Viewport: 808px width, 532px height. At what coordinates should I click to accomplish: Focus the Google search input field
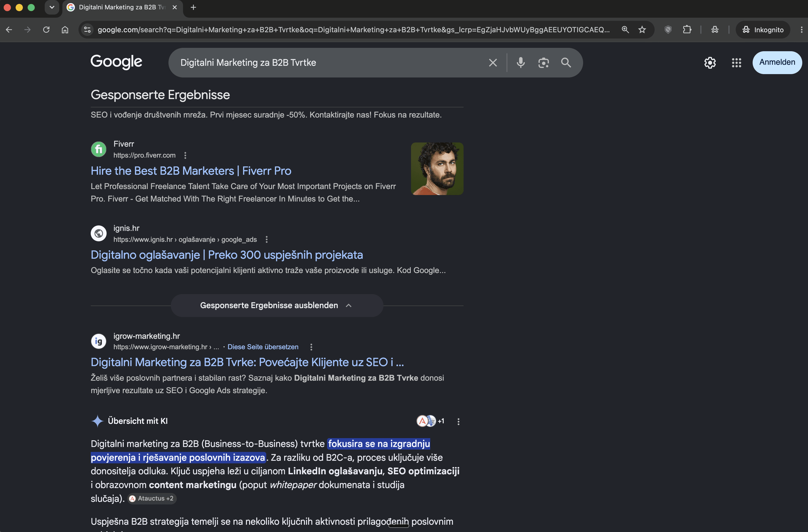tap(329, 62)
